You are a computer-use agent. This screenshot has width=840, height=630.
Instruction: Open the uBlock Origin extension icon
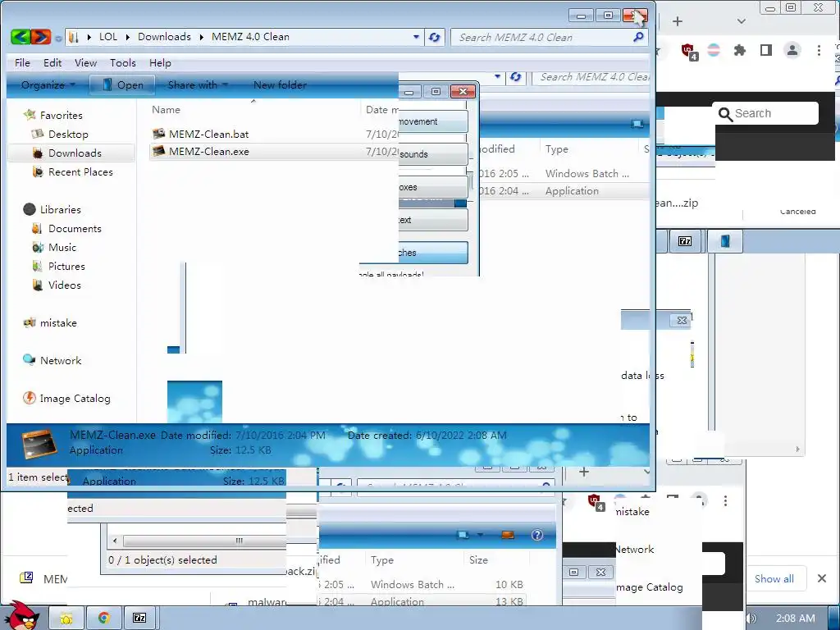688,52
